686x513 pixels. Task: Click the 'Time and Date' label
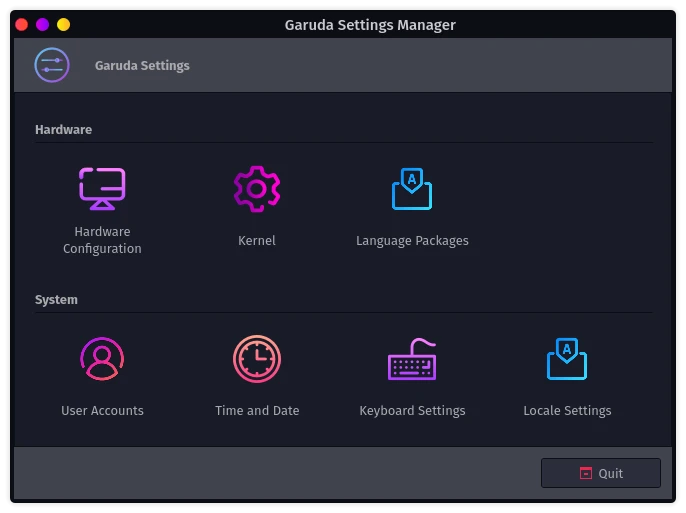click(x=257, y=410)
